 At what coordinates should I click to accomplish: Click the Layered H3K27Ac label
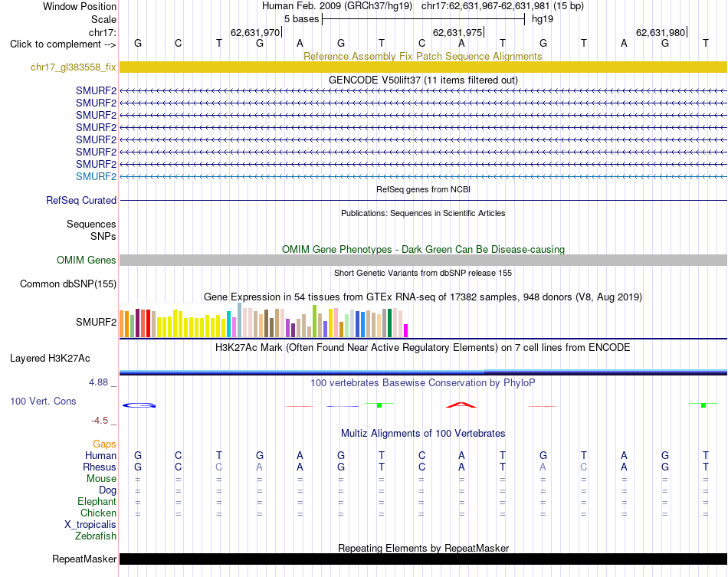tap(50, 358)
